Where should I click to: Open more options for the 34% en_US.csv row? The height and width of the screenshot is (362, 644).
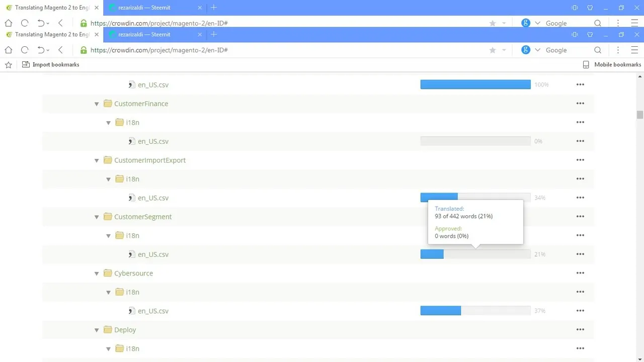[x=580, y=198]
